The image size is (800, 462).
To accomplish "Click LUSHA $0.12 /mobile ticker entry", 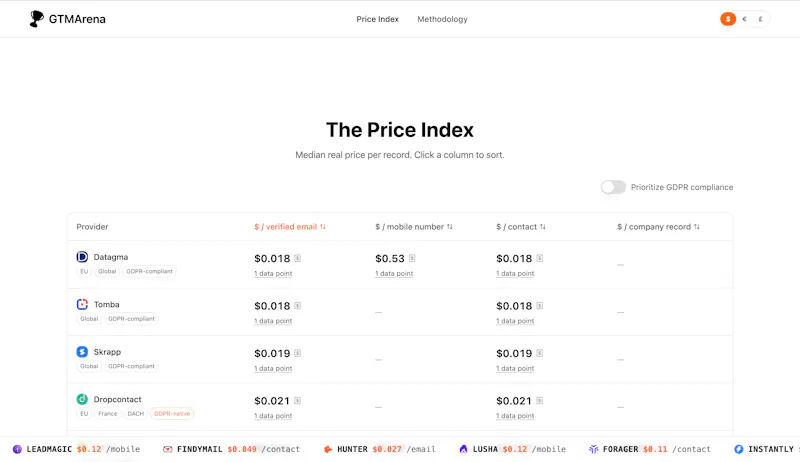I will (x=512, y=449).
